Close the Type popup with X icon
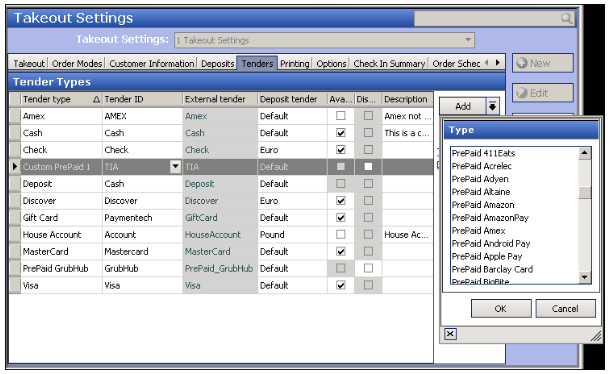The height and width of the screenshot is (374, 610). tap(450, 334)
